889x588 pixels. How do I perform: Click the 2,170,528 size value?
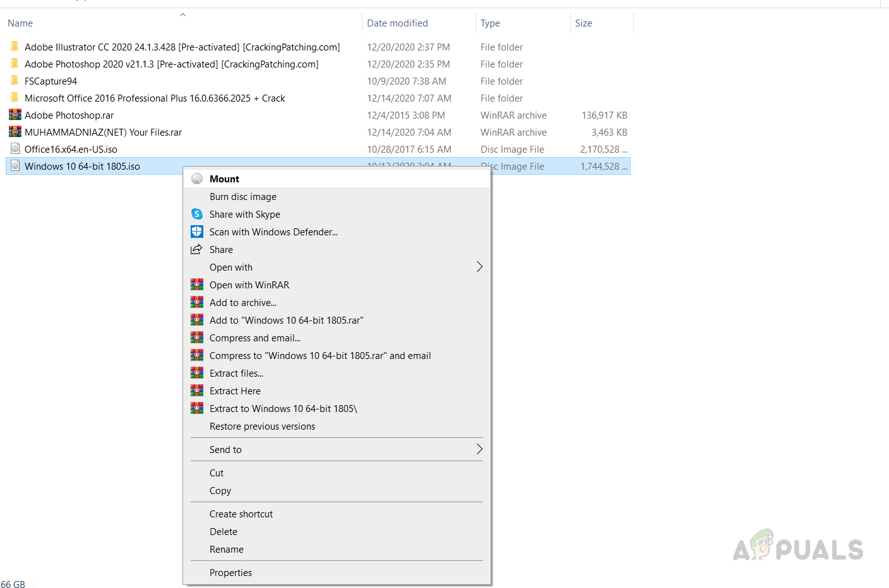604,150
